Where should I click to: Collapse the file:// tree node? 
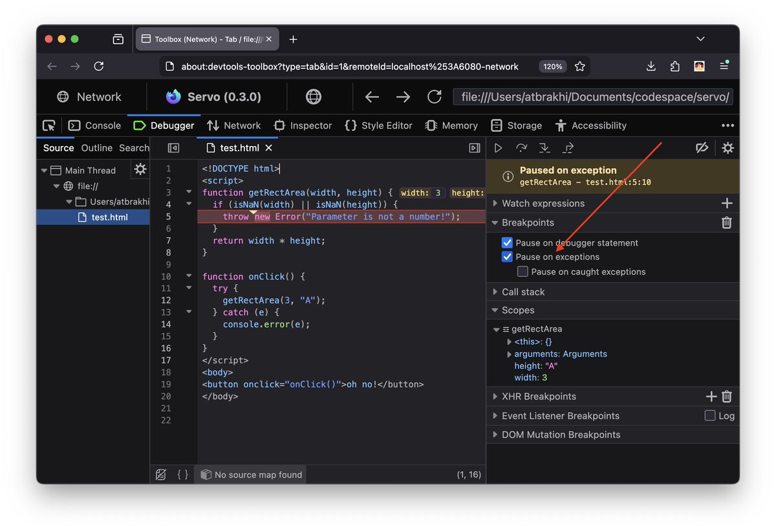56,186
